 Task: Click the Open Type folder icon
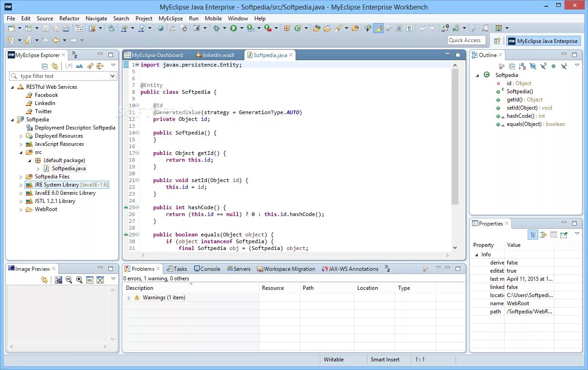pyautogui.click(x=316, y=28)
